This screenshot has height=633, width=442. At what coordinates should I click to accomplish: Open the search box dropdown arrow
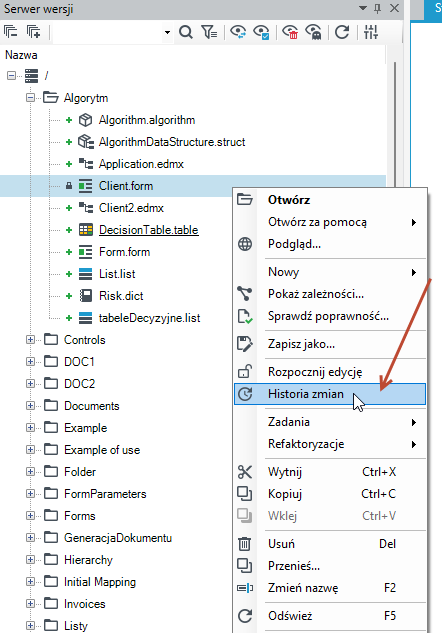pos(167,32)
